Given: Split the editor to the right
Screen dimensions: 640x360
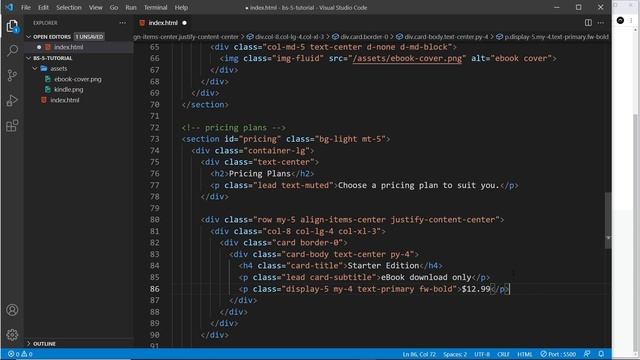Looking at the screenshot, I should click(x=588, y=23).
